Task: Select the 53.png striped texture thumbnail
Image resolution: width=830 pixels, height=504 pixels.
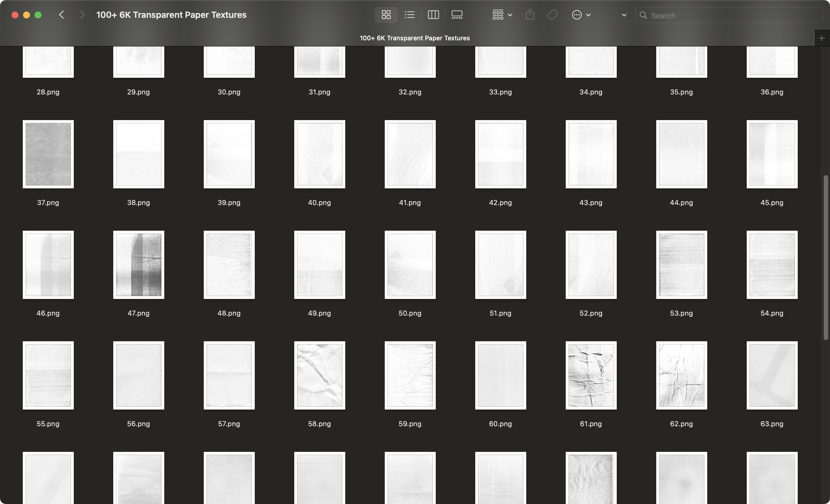Action: tap(682, 265)
